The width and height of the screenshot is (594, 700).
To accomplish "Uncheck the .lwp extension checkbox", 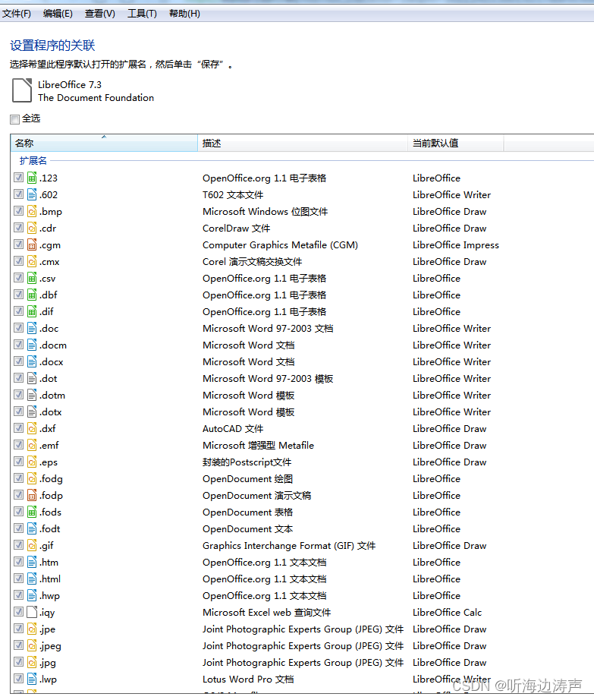I will 18,679.
